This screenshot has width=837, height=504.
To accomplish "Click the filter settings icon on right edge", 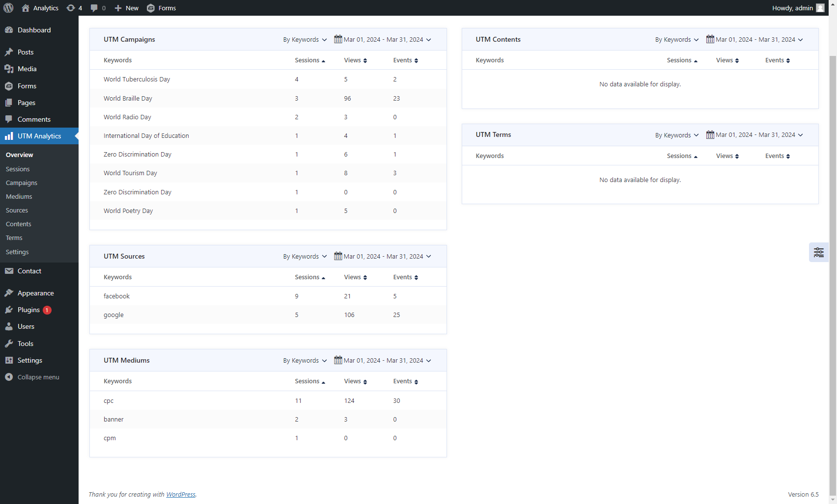I will [818, 252].
